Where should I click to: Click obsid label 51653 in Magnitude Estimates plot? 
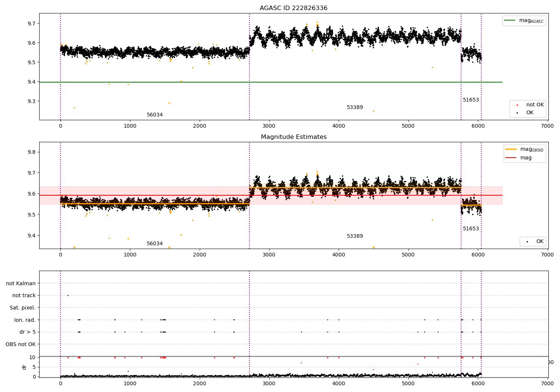pyautogui.click(x=471, y=229)
